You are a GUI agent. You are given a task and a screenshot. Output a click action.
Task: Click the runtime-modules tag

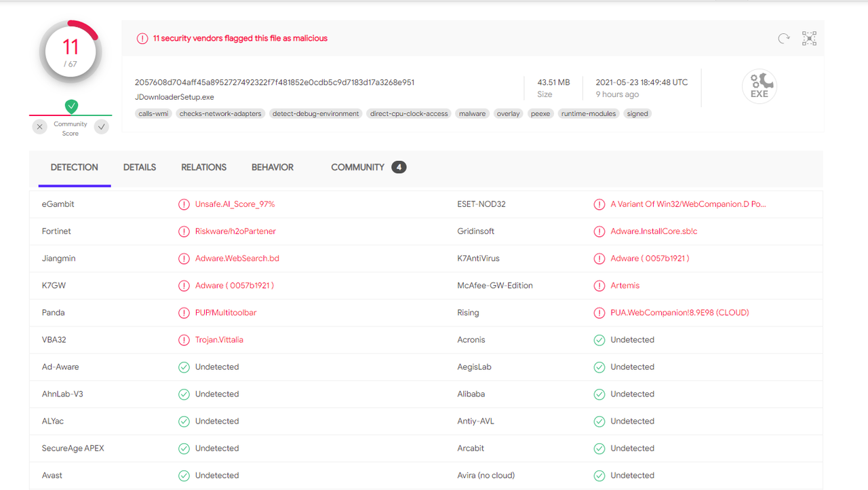tap(589, 114)
